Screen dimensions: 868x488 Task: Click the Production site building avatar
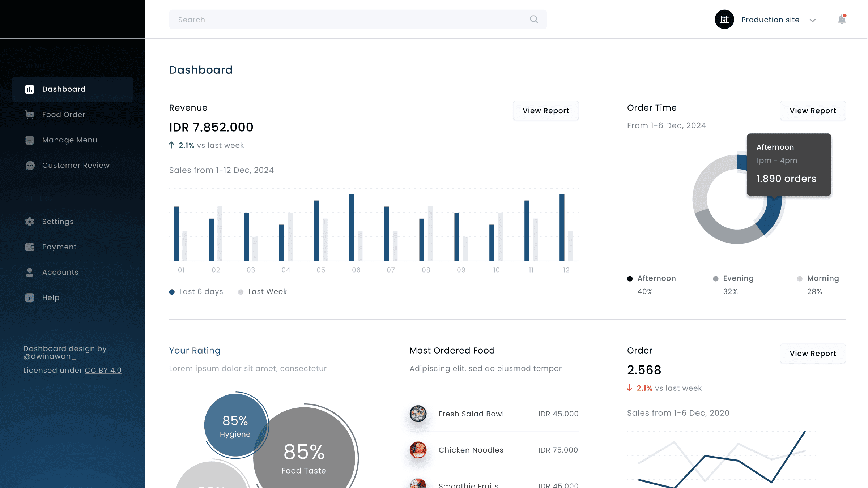[x=724, y=20]
